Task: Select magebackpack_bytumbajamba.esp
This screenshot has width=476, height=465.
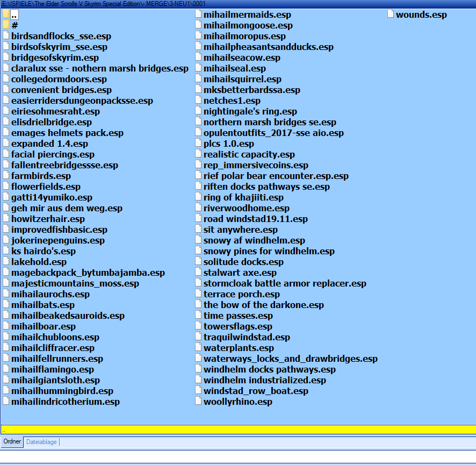Action: [88, 273]
